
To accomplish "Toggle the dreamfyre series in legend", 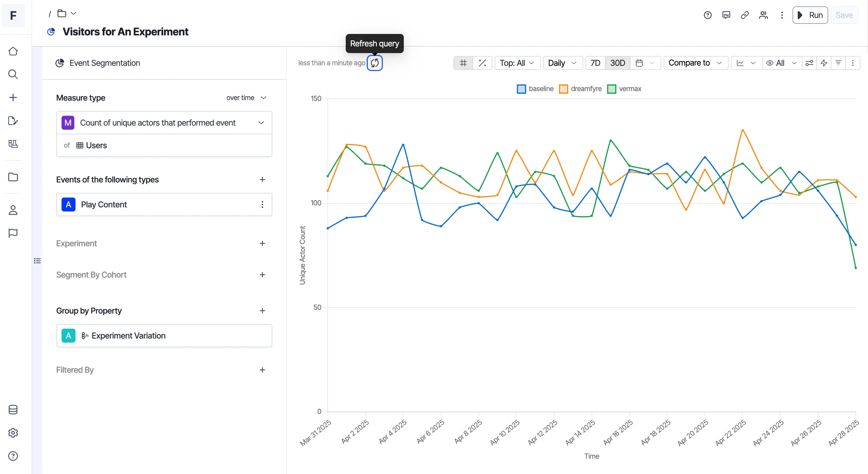I will pyautogui.click(x=580, y=88).
